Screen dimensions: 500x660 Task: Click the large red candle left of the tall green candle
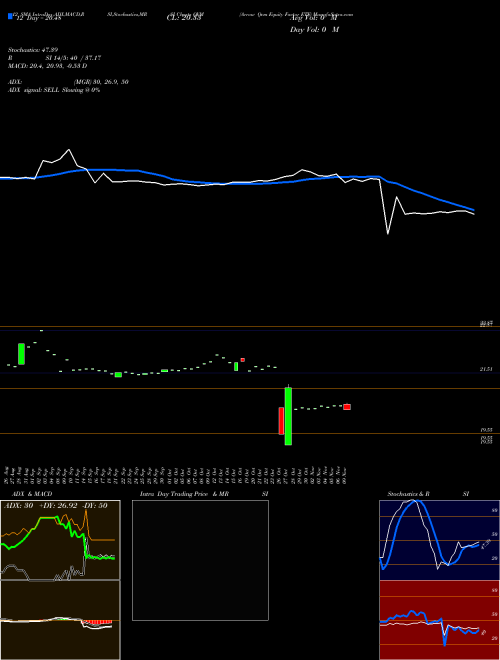tap(281, 420)
